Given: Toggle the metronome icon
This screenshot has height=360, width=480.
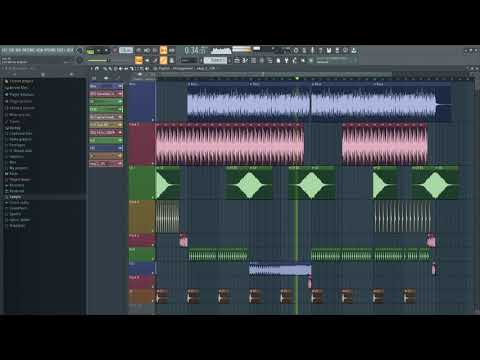Looking at the screenshot, I should 138,51.
